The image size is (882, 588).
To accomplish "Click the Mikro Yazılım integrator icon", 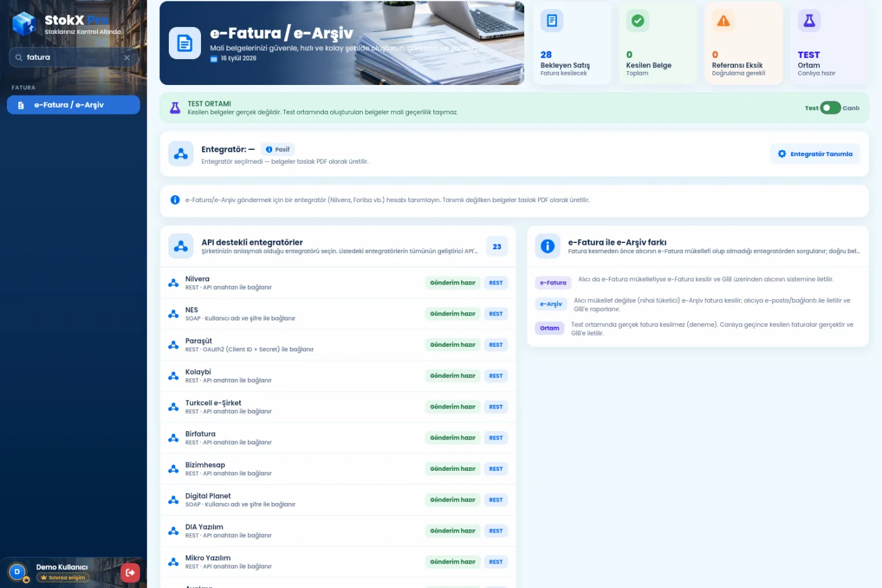I will [173, 562].
